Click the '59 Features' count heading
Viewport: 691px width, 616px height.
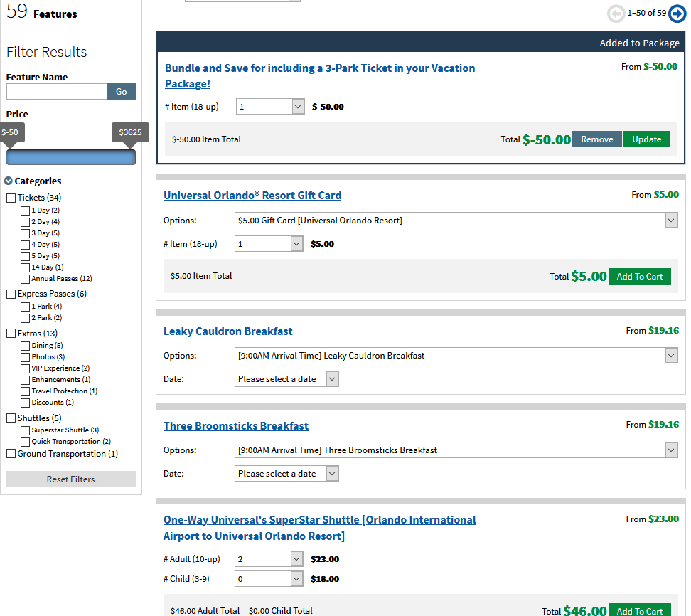point(41,12)
